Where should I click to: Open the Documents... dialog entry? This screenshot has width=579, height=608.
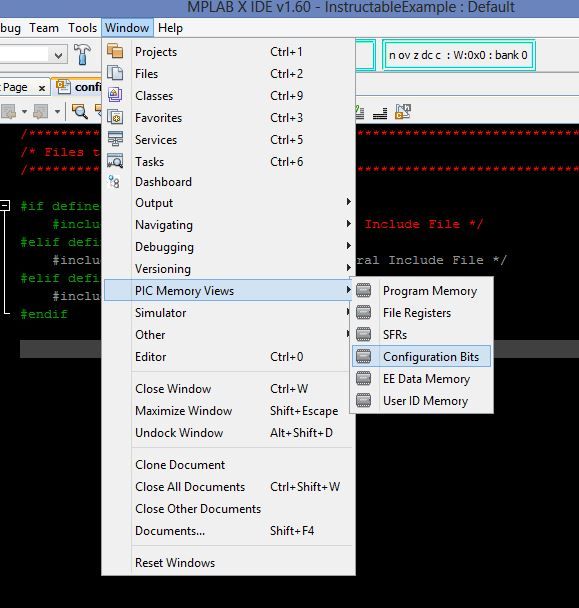coord(229,530)
